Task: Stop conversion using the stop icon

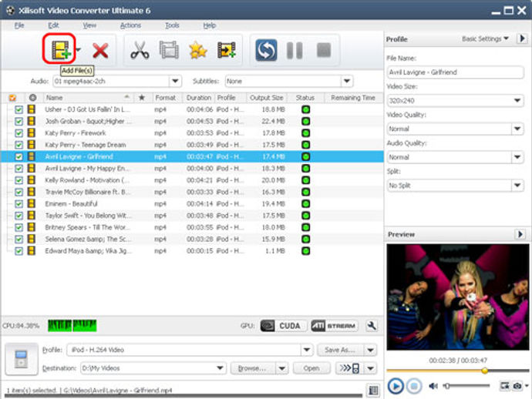Action: [324, 50]
